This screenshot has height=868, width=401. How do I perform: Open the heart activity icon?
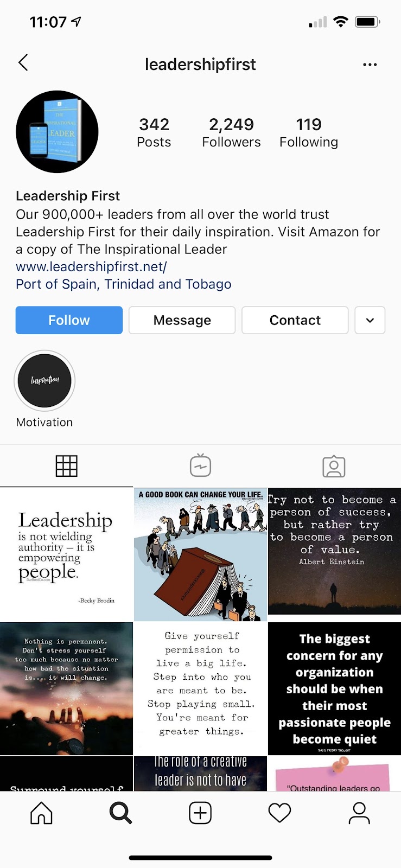pos(280,813)
